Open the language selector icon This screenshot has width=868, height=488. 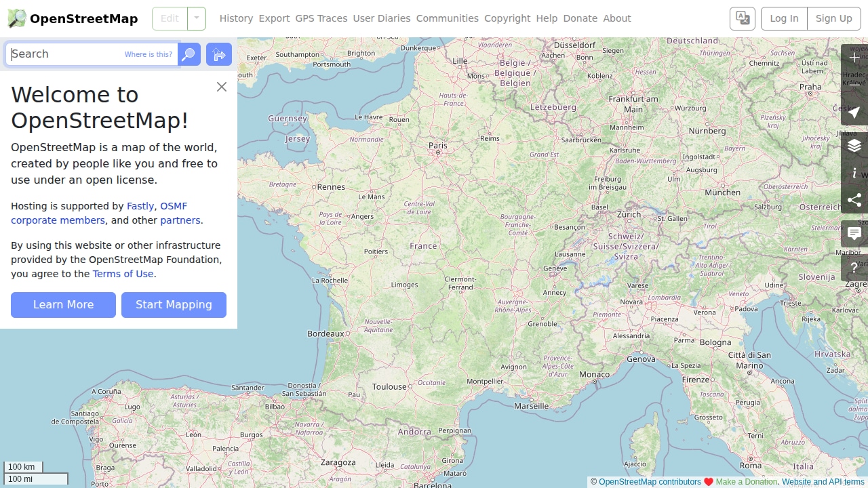(743, 18)
